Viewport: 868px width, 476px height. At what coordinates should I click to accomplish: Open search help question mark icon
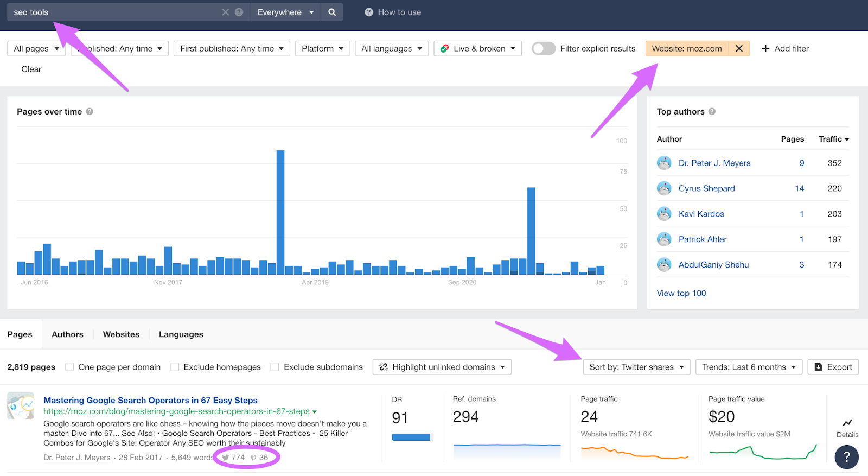pos(239,12)
